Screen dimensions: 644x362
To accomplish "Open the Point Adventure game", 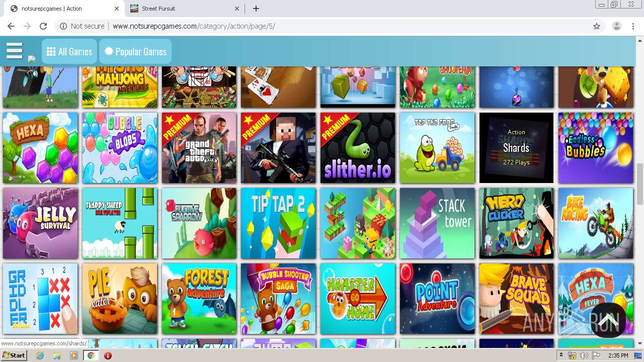I will coord(437,299).
